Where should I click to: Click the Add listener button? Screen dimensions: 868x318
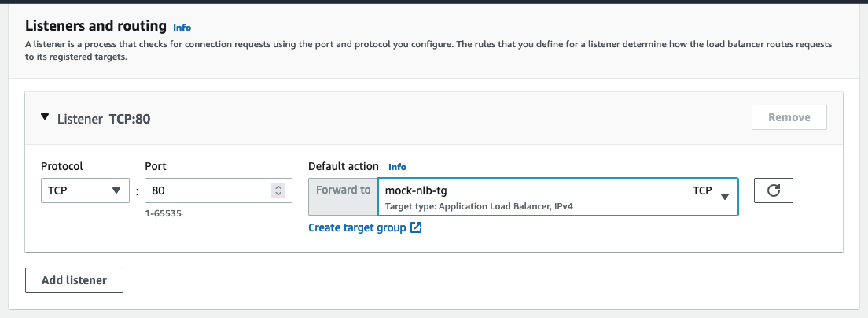point(74,280)
